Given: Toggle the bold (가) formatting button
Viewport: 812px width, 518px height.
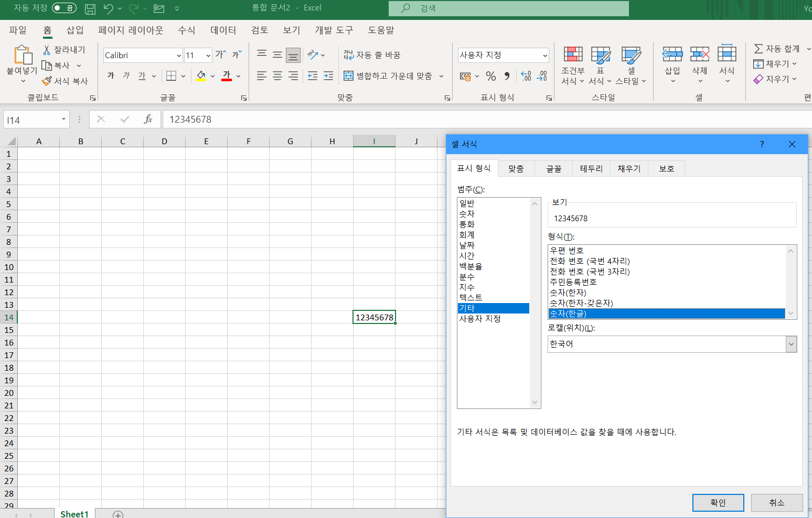Looking at the screenshot, I should click(111, 76).
